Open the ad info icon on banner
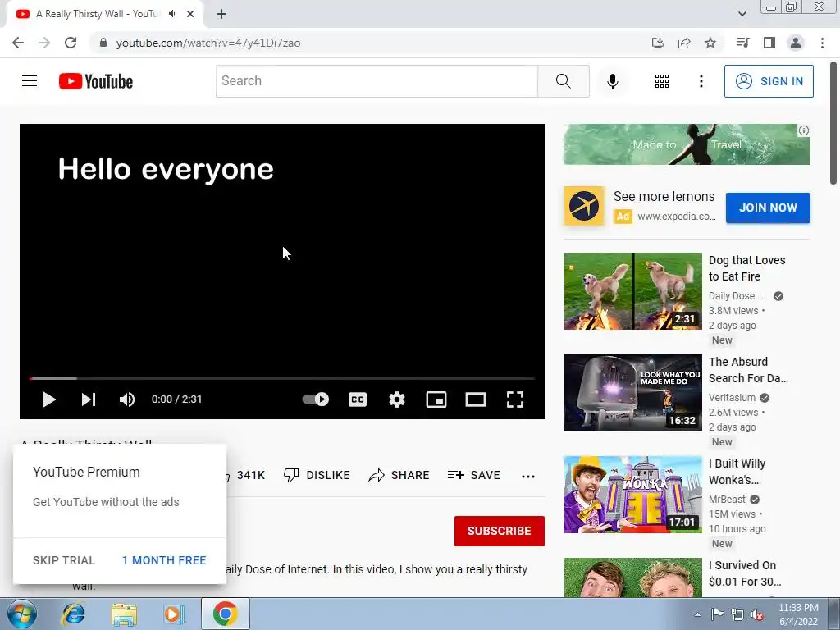840x630 pixels. (804, 130)
